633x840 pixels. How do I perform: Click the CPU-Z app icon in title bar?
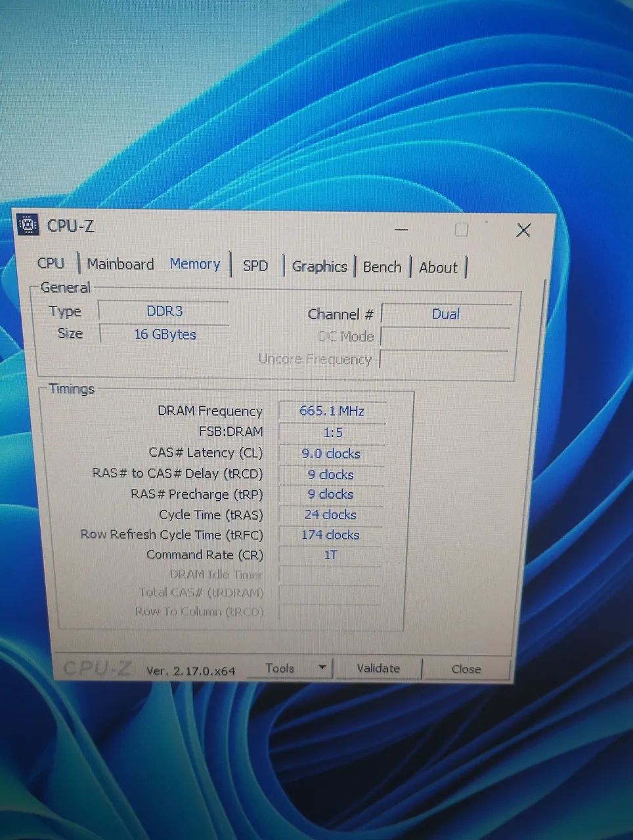pyautogui.click(x=28, y=225)
